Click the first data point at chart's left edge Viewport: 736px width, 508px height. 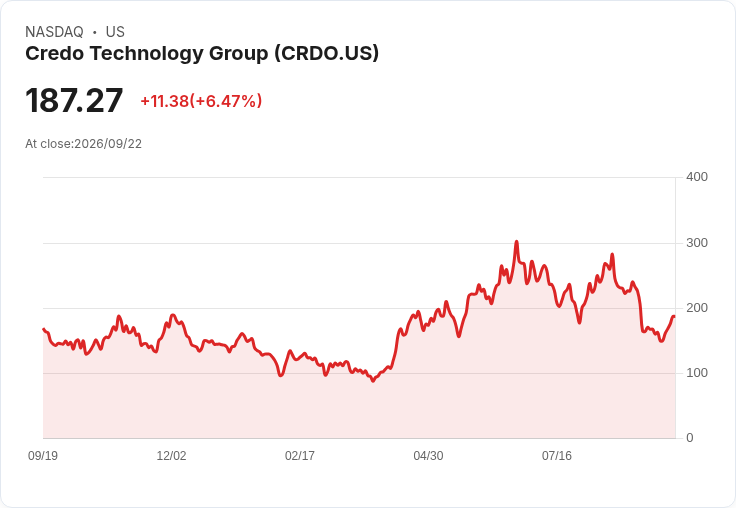pyautogui.click(x=44, y=329)
